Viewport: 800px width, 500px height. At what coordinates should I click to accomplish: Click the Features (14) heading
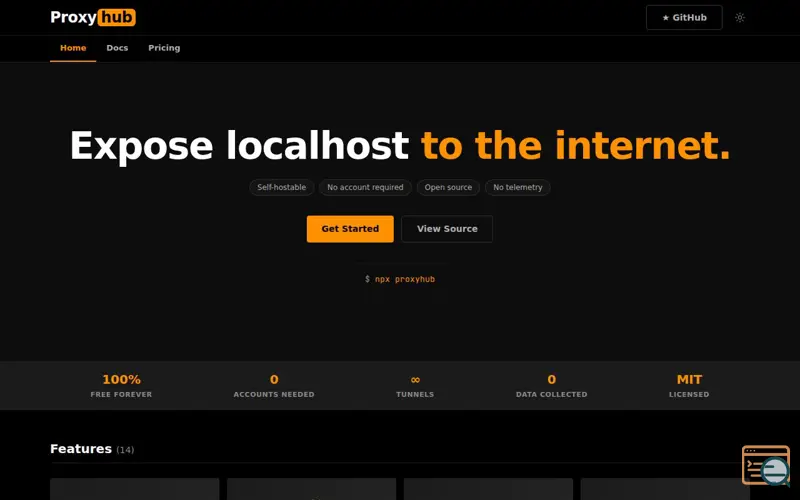coord(92,449)
